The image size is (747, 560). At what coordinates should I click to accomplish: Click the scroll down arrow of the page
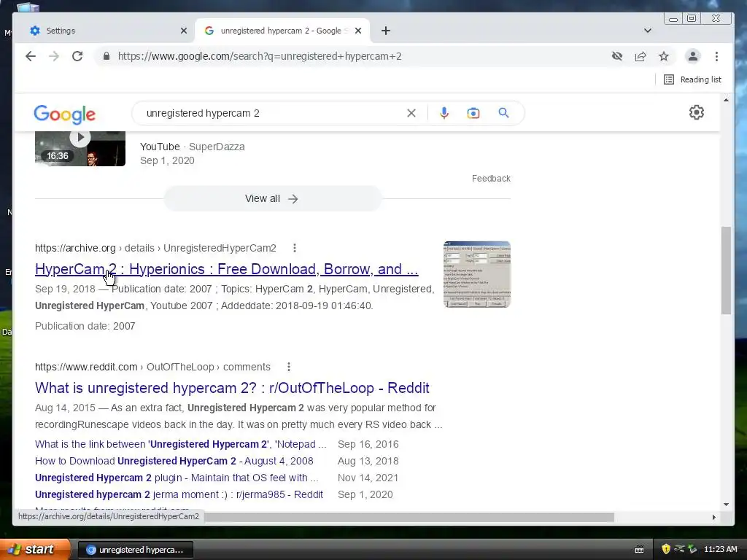[x=726, y=505]
